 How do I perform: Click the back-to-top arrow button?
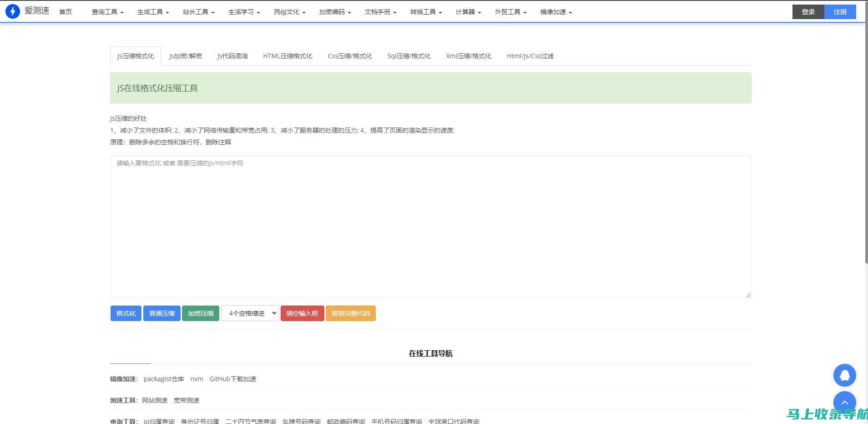[x=844, y=403]
